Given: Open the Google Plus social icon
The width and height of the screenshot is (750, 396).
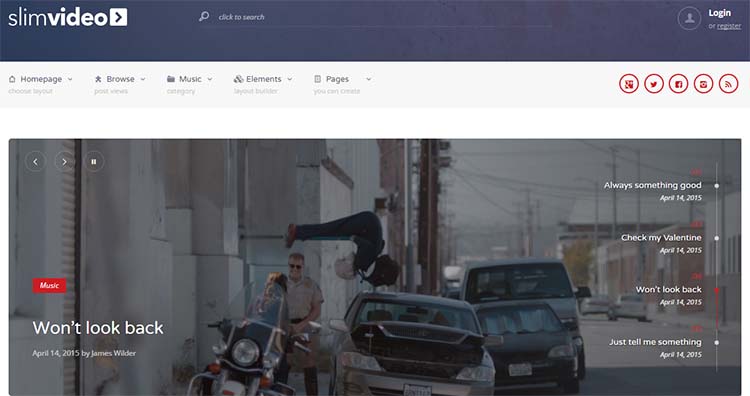Looking at the screenshot, I should click(x=629, y=84).
